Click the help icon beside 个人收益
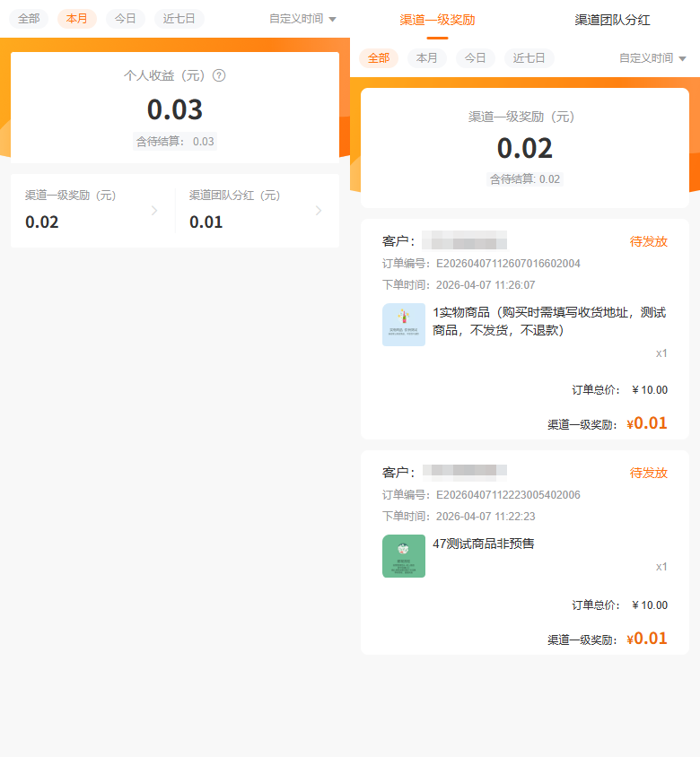This screenshot has width=700, height=757. click(x=219, y=76)
